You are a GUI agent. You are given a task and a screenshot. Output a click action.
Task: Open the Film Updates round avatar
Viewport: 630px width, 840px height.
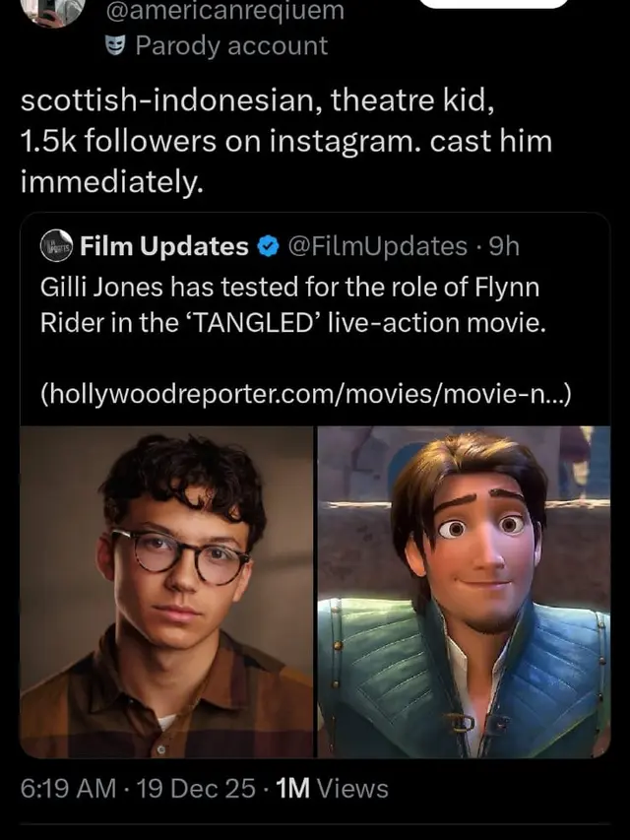tap(57, 245)
